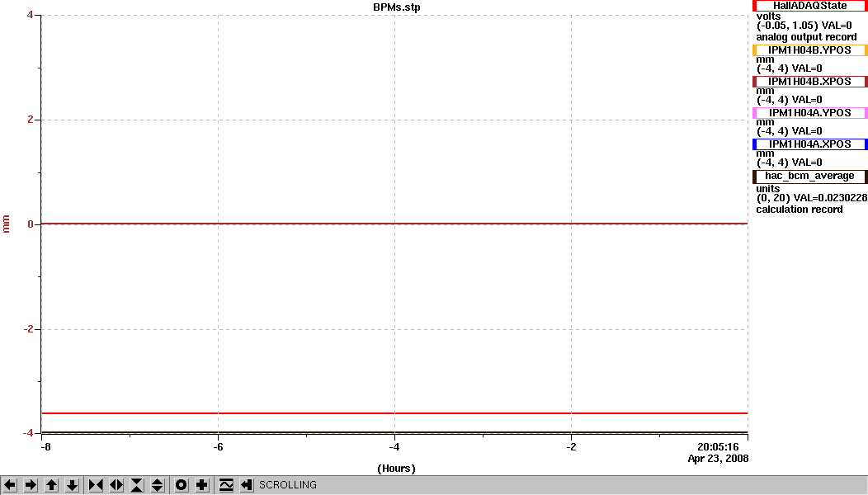
Task: Click the mm y-axis label
Action: pyautogui.click(x=7, y=224)
